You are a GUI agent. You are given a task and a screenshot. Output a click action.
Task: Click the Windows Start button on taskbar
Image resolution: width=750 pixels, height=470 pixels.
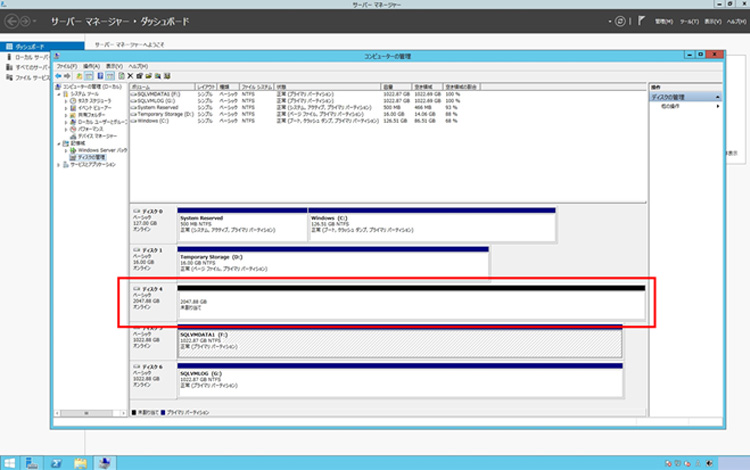(x=9, y=462)
